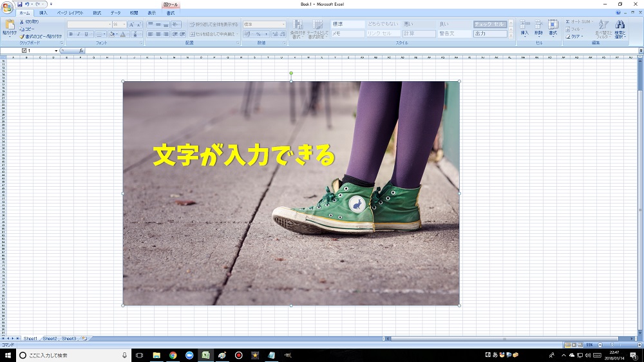Click the Clear (クリア) eraser icon
The image size is (644, 362).
pyautogui.click(x=568, y=37)
